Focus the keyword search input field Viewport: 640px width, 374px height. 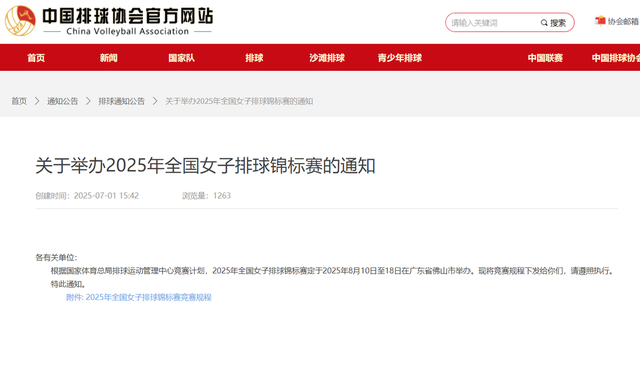pos(493,23)
